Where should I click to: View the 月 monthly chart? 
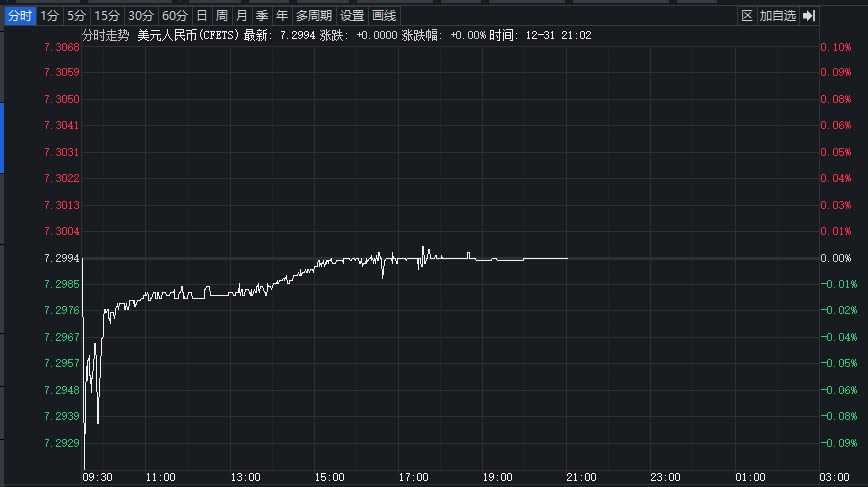coord(241,16)
